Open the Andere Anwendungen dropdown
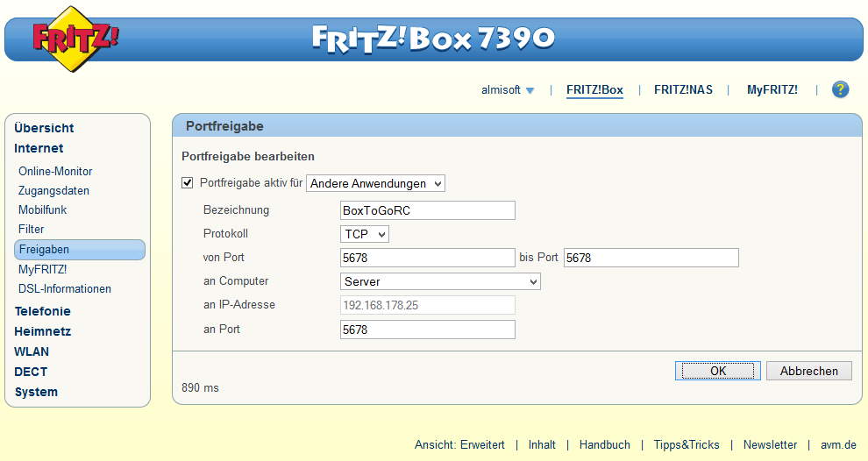 (x=375, y=184)
